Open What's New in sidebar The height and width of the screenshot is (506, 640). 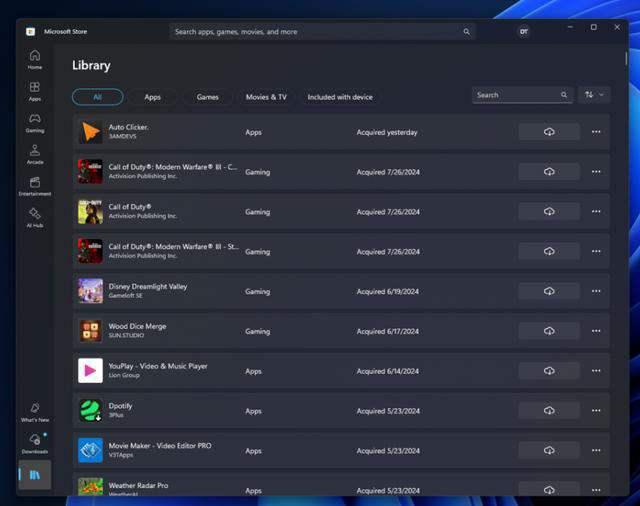[x=35, y=412]
